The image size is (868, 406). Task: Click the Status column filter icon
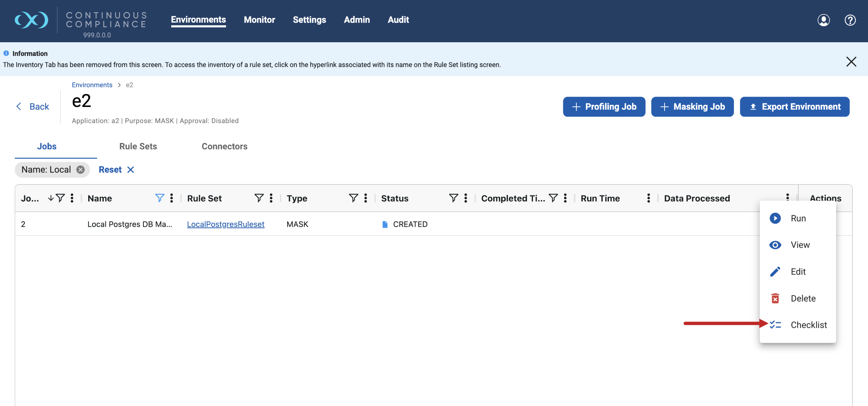[453, 198]
